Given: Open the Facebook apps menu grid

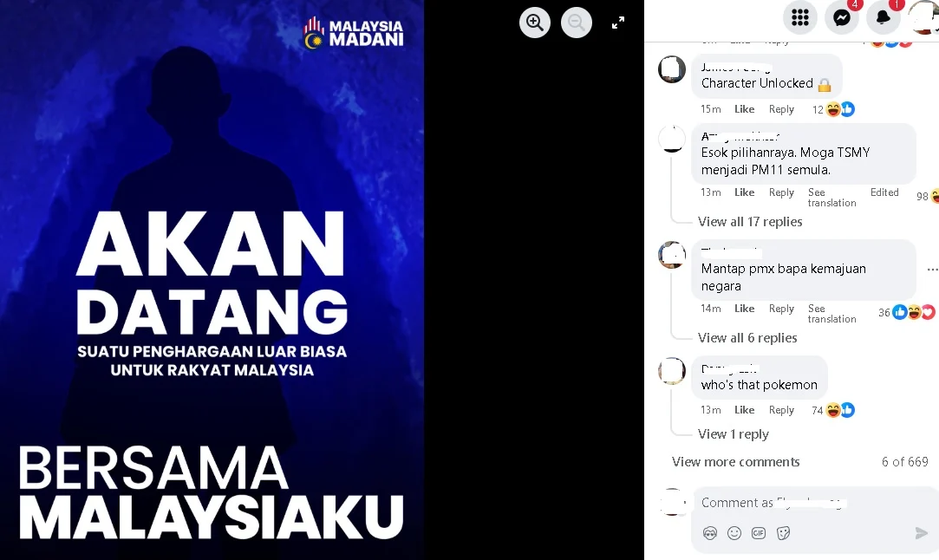Looking at the screenshot, I should 800,17.
